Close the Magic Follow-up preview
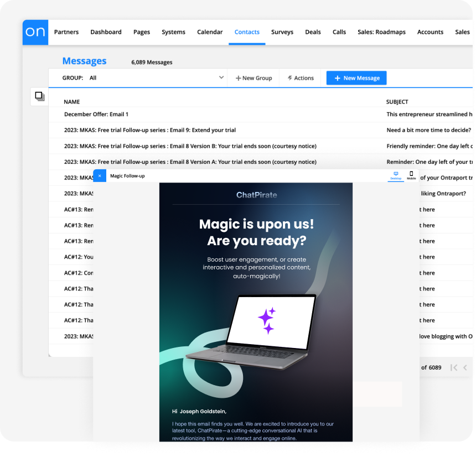This screenshot has width=476, height=457. coord(100,176)
